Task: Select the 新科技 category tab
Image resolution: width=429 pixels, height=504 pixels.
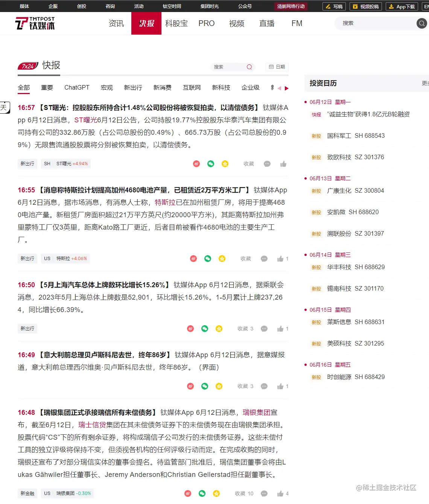Action: 221,87
